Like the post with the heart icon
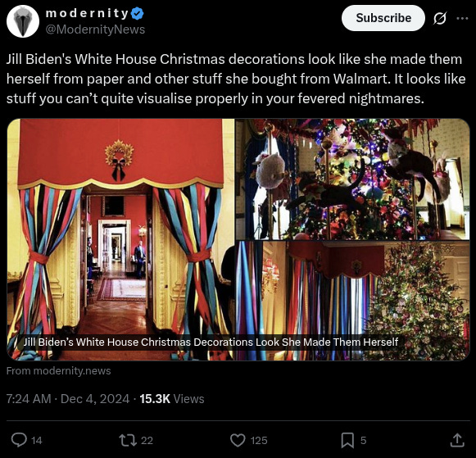 tap(238, 440)
